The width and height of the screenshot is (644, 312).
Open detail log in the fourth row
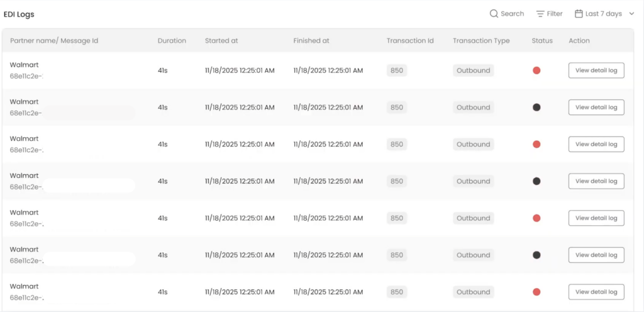596,181
